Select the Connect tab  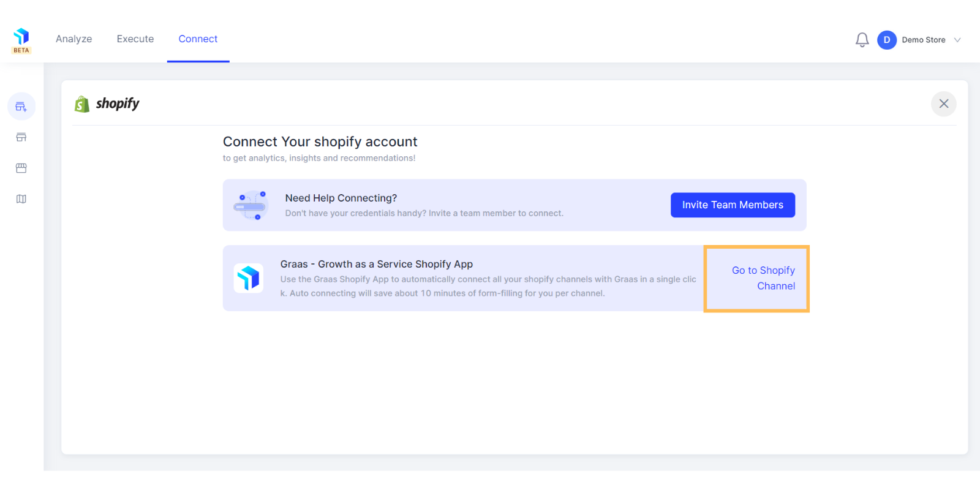click(198, 39)
